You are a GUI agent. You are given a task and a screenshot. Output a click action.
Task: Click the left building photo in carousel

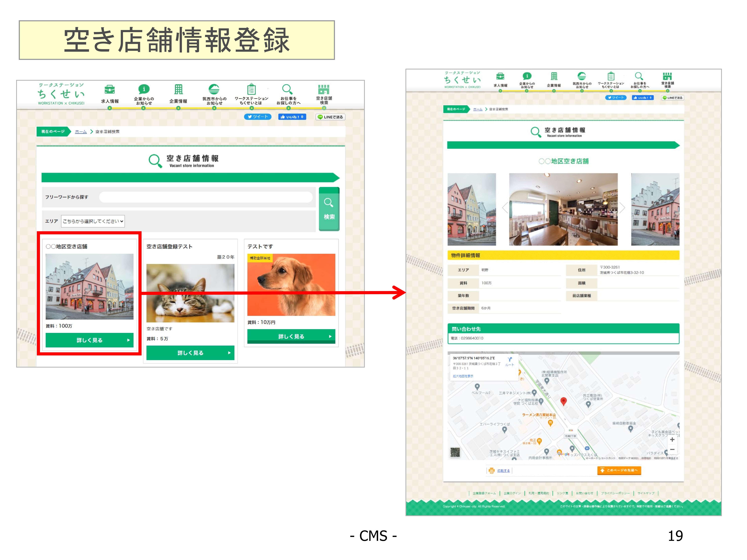[472, 209]
